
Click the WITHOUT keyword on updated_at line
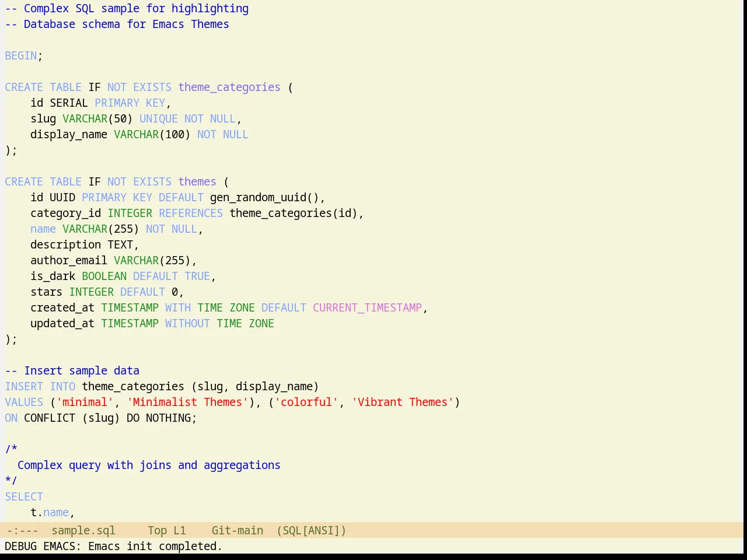click(x=187, y=323)
